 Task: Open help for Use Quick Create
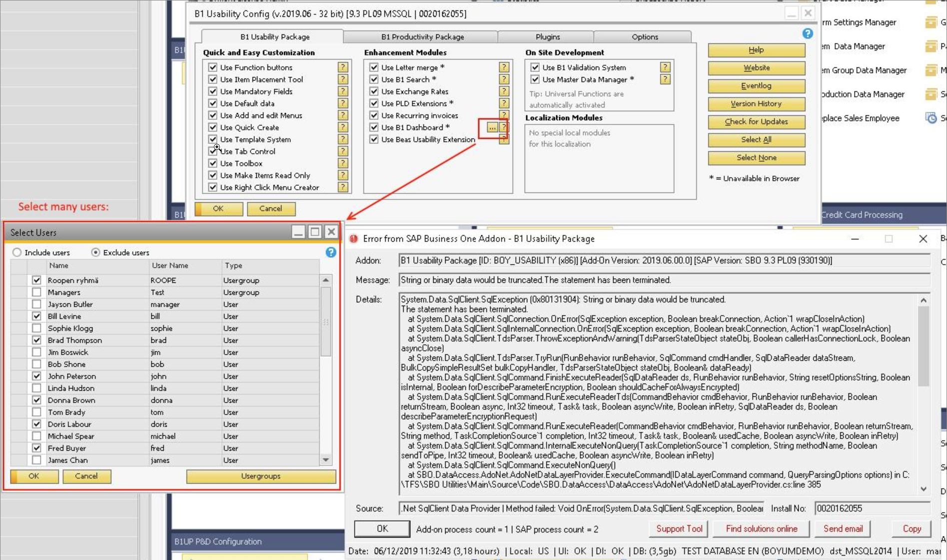coord(343,127)
